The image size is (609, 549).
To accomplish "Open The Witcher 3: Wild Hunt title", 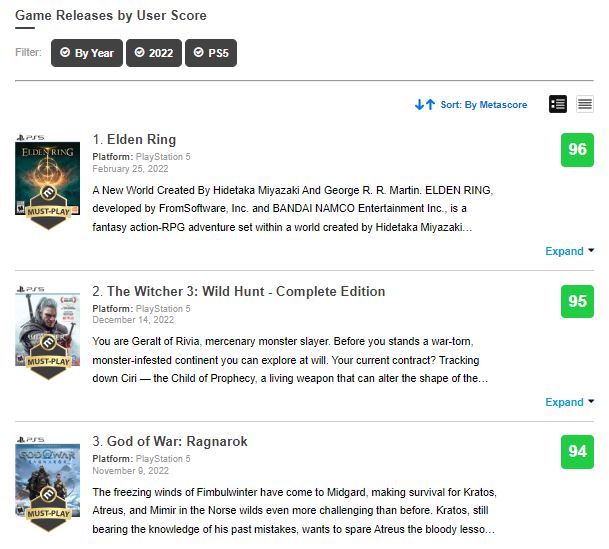I will pyautogui.click(x=245, y=291).
